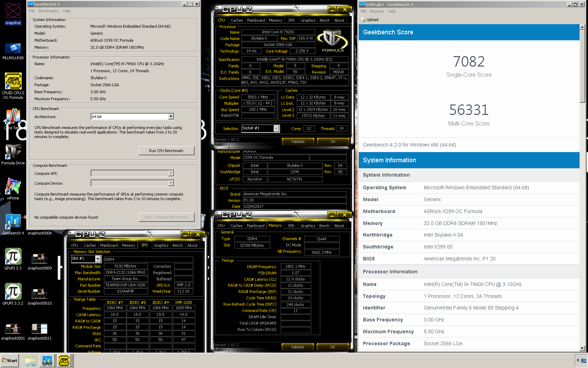Select Memory tab in SPD CPU-Z window
This screenshot has width=588, height=368.
[128, 245]
